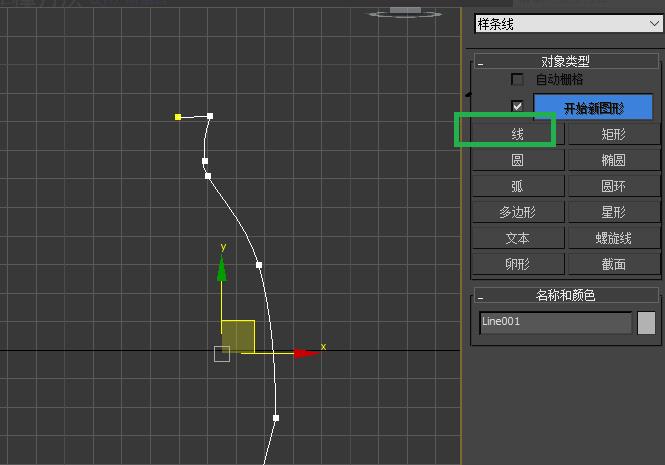Click the 开始新图形 button
The image size is (665, 465).
[x=593, y=108]
